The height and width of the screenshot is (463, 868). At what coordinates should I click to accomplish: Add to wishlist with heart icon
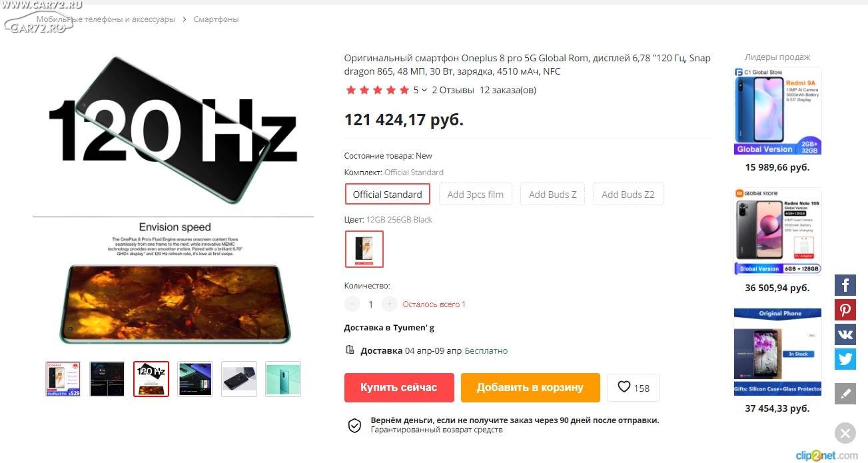click(x=633, y=388)
